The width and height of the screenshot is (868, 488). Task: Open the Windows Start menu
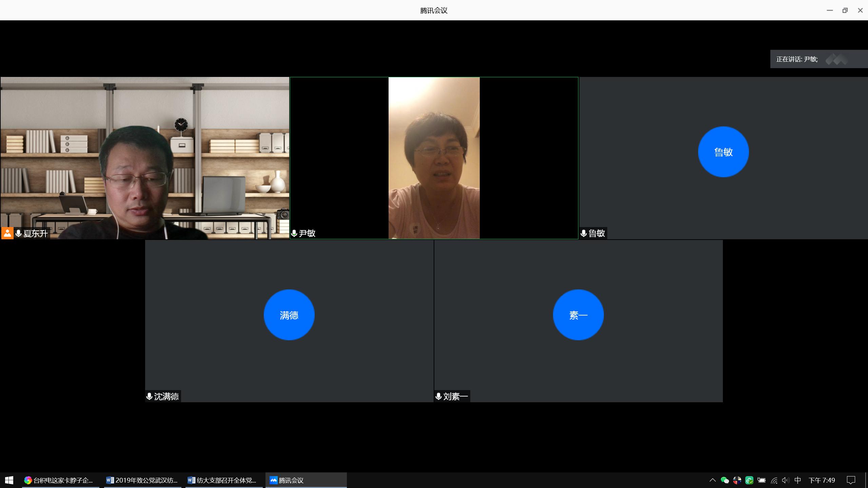(x=9, y=480)
